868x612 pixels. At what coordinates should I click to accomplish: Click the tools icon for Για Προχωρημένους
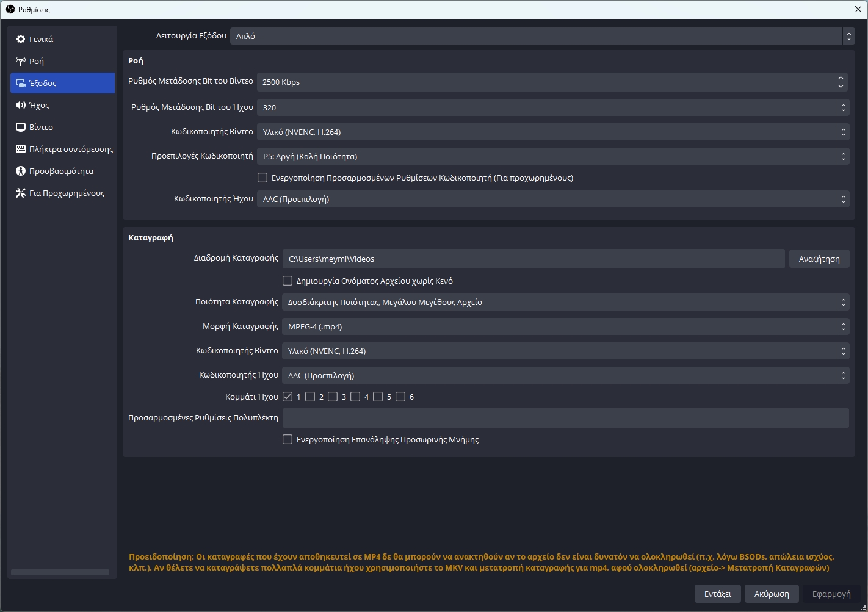21,193
